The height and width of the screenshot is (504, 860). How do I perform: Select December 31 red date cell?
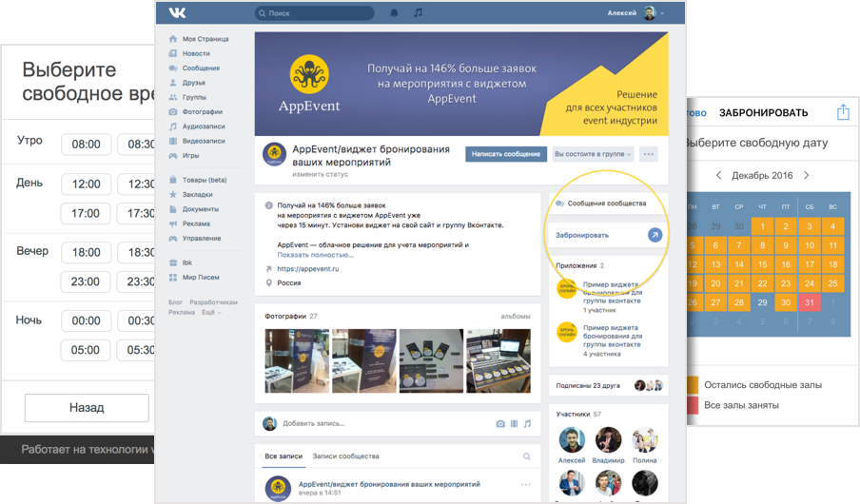click(x=810, y=302)
